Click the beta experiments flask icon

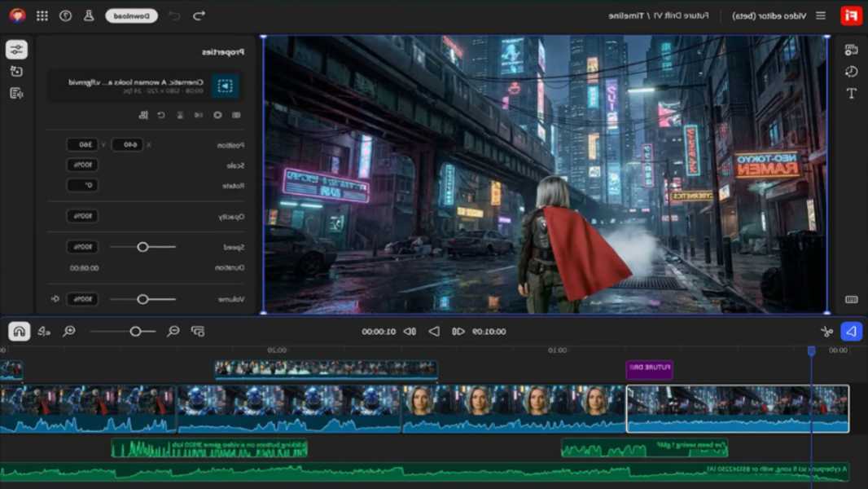pos(88,15)
